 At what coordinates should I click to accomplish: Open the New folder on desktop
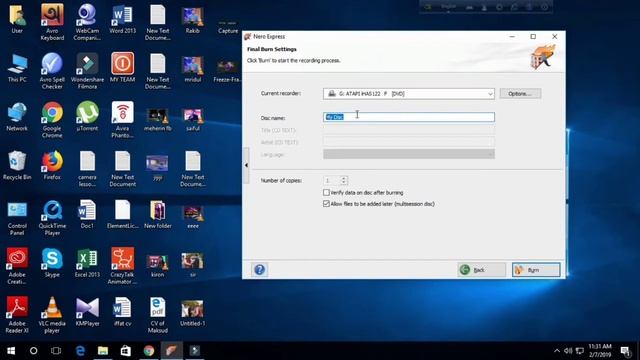coord(158,214)
